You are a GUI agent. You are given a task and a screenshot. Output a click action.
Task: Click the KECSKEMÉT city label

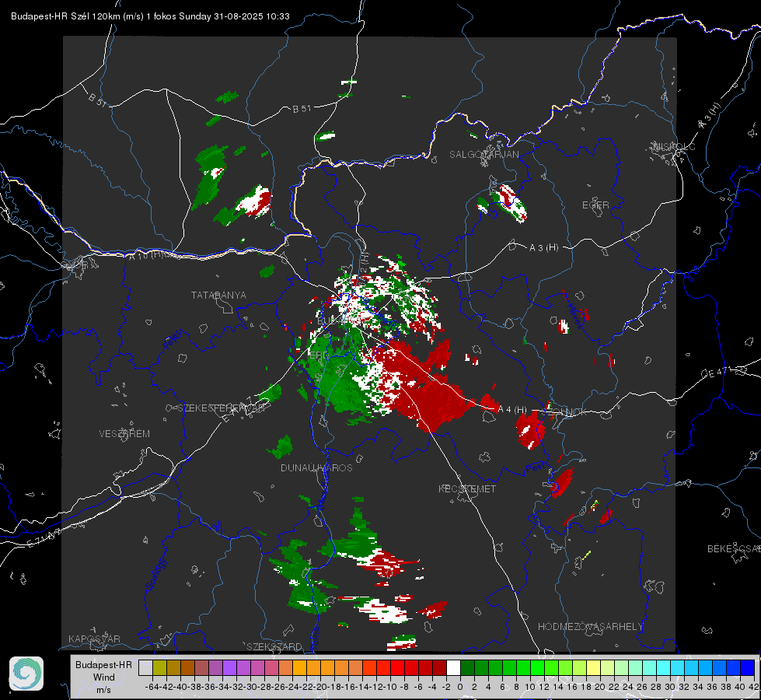click(x=467, y=488)
